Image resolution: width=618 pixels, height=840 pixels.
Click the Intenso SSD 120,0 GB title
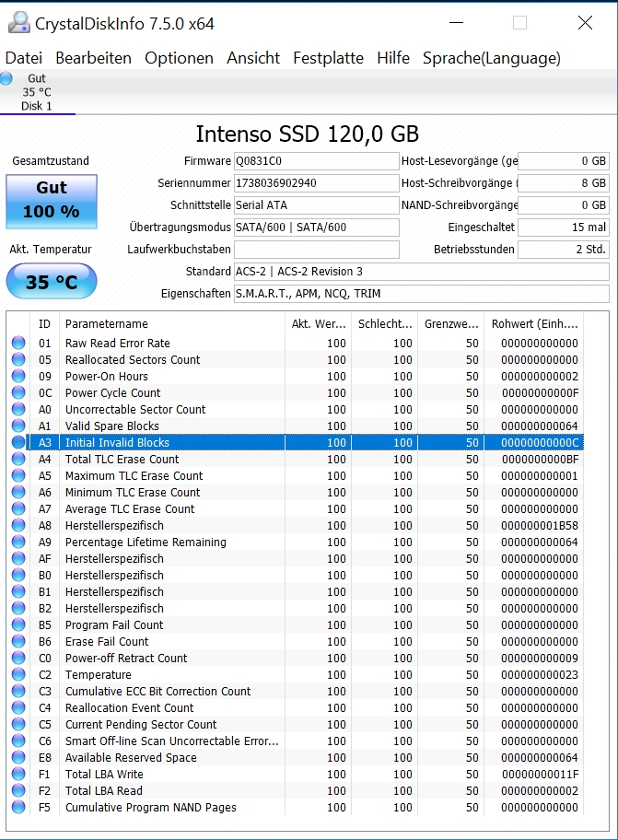[x=308, y=134]
